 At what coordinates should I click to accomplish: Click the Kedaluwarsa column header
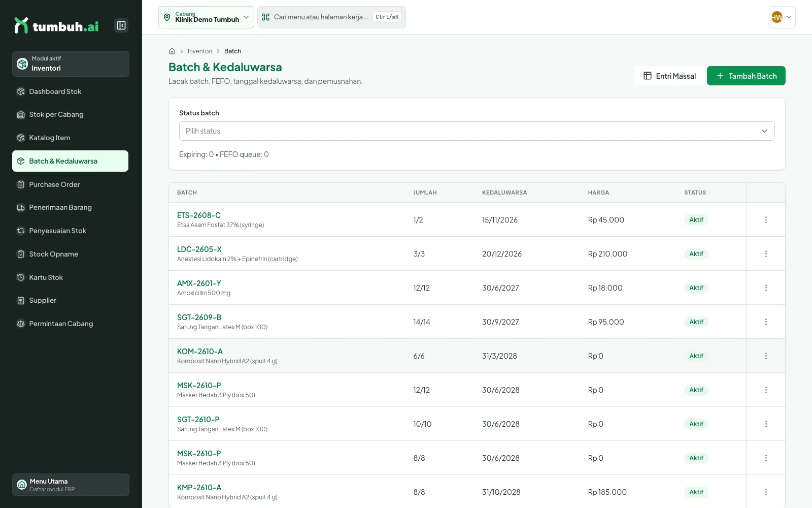point(504,193)
